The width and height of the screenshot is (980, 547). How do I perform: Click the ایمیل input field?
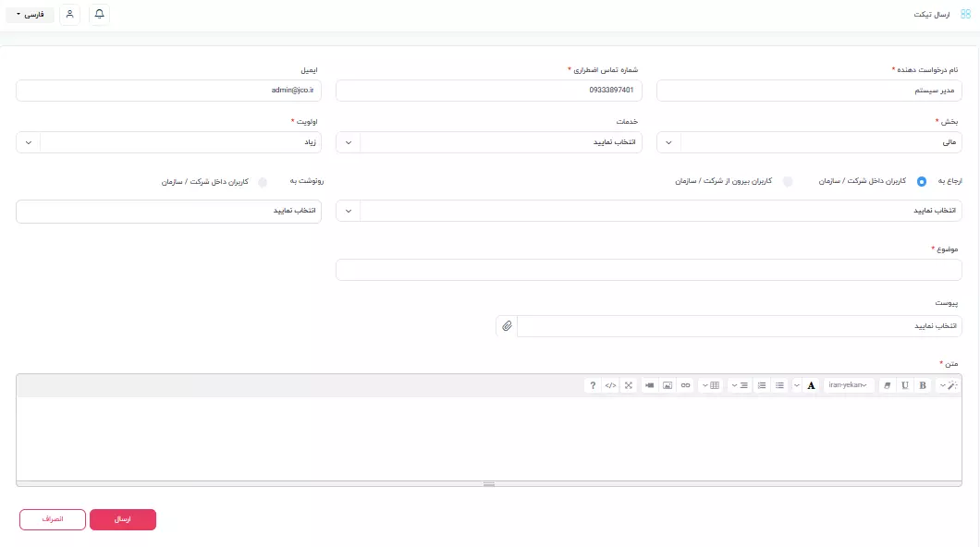pos(169,91)
